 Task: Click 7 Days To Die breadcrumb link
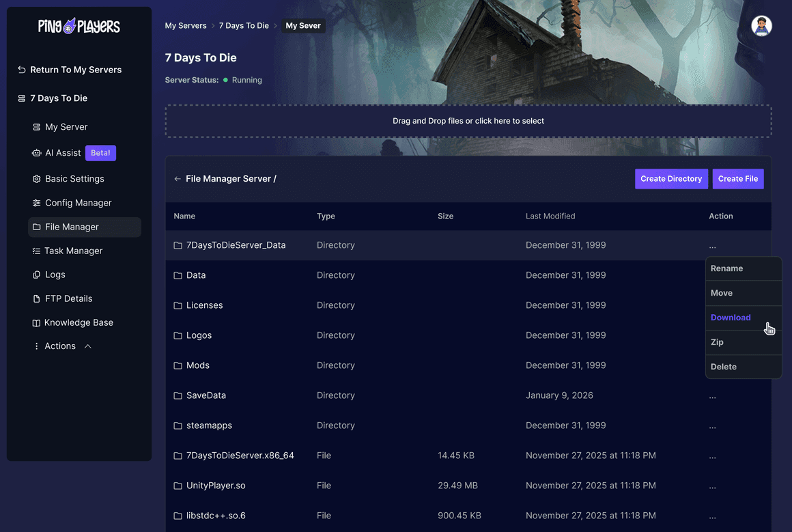pos(244,26)
